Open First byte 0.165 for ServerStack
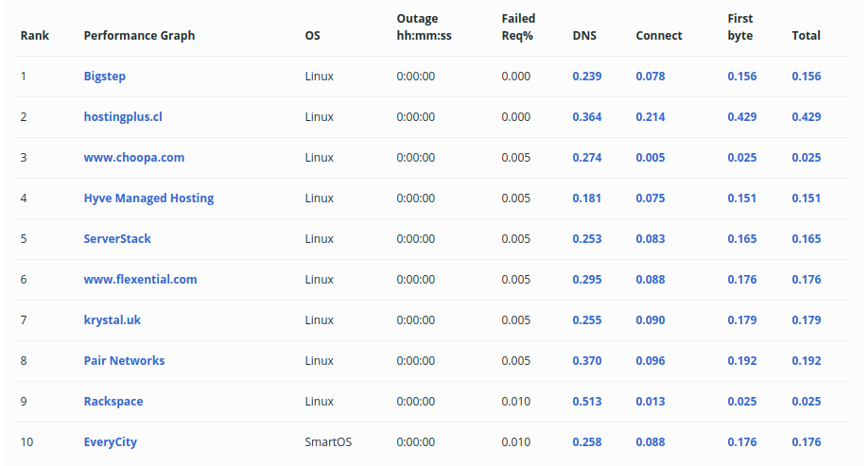This screenshot has height=466, width=868. [742, 239]
